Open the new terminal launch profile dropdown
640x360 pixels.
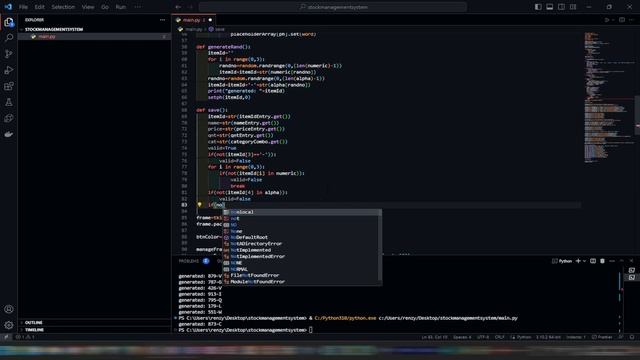pos(584,261)
